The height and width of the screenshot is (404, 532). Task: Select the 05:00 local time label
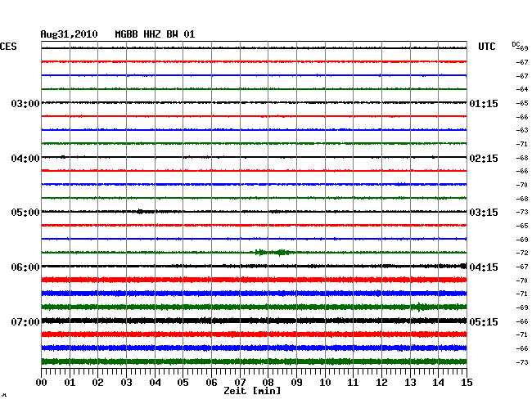[25, 213]
